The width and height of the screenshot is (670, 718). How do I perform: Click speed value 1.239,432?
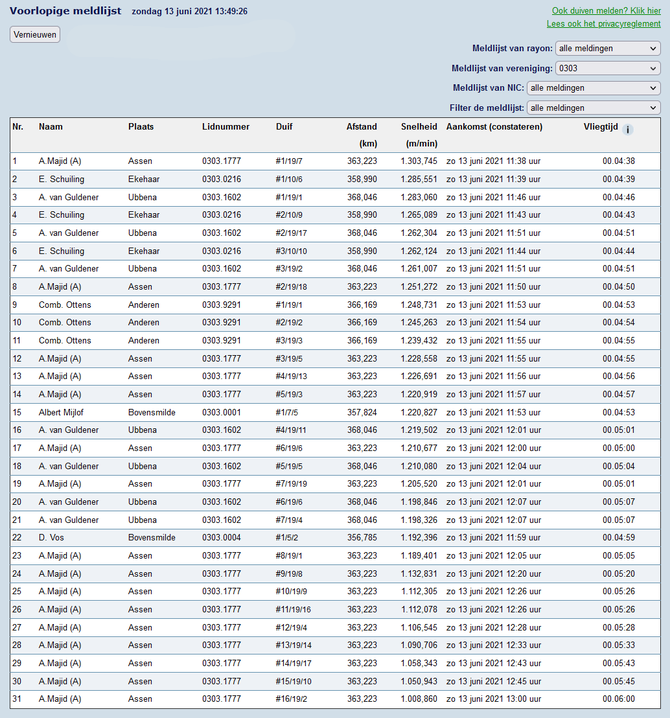[x=419, y=341]
